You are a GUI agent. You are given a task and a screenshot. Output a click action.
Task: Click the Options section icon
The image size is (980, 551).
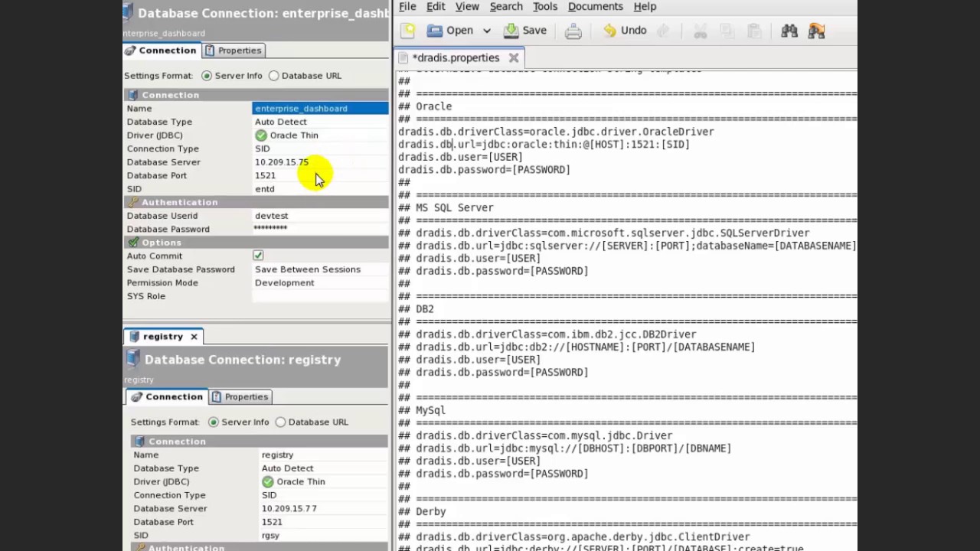(x=133, y=243)
